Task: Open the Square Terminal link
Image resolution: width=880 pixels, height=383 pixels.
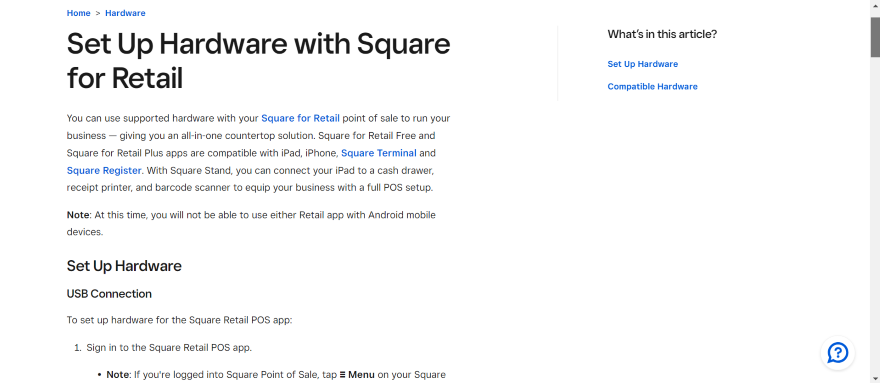Action: pos(379,153)
